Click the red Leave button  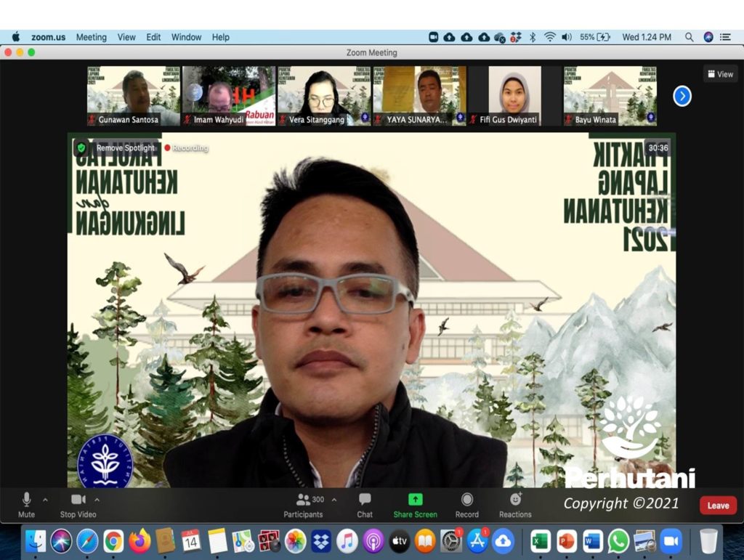718,506
